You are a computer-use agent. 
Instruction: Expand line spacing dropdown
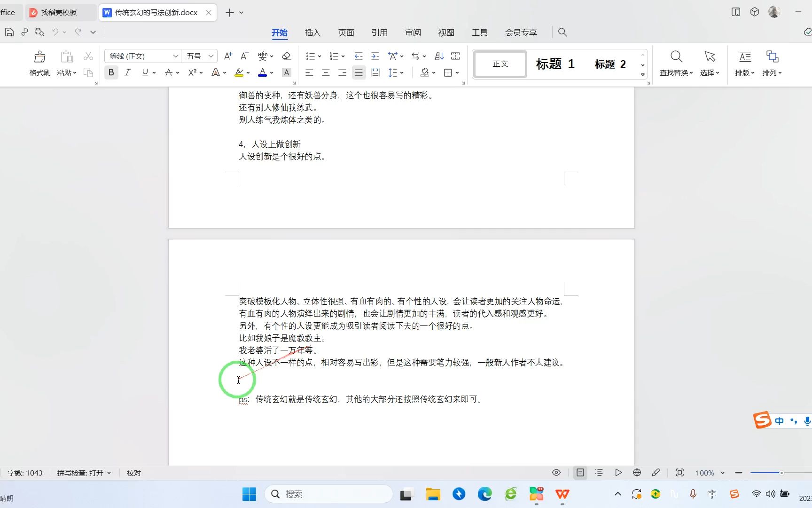(x=402, y=73)
